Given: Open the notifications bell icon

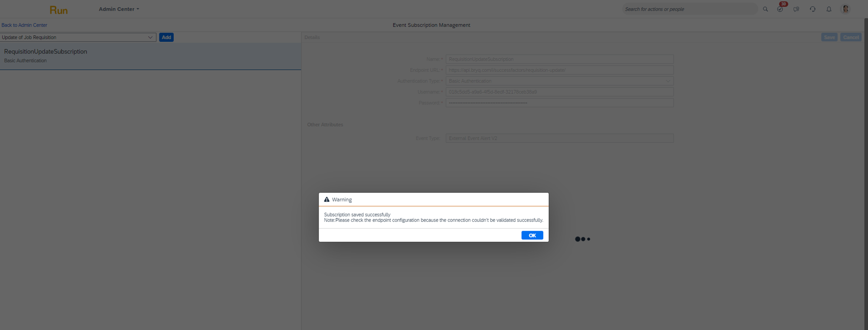Looking at the screenshot, I should pos(829,9).
